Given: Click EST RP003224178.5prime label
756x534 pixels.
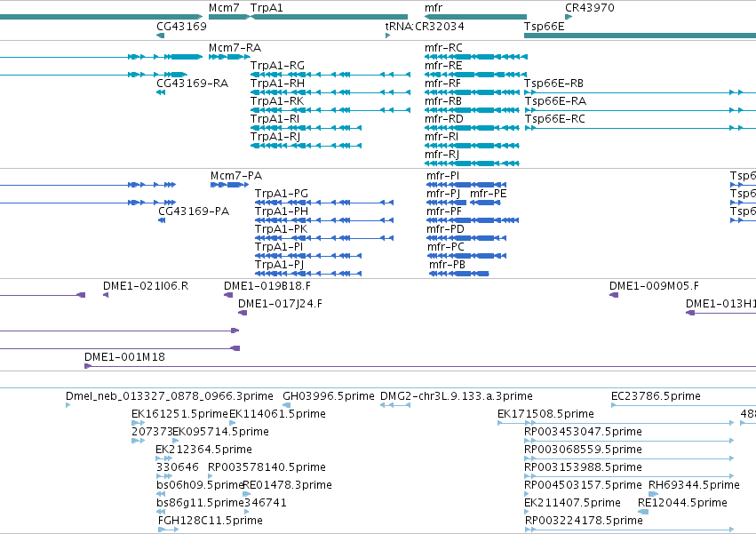Looking at the screenshot, I should coord(584,521).
